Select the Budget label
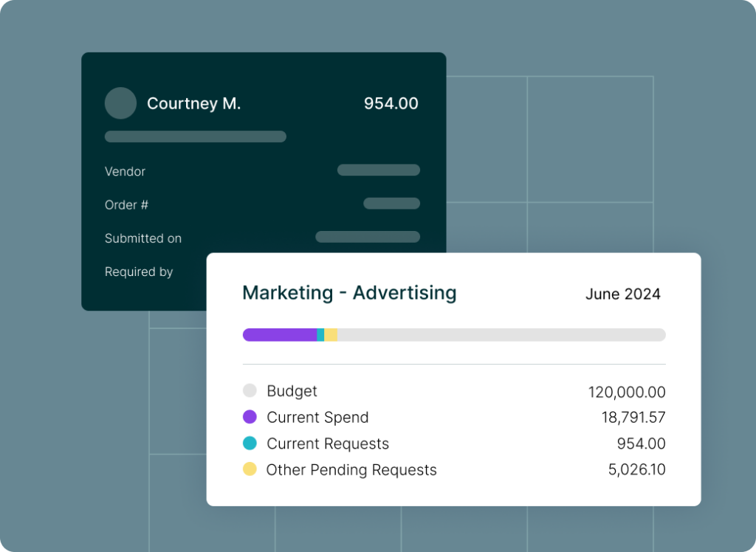 [292, 391]
